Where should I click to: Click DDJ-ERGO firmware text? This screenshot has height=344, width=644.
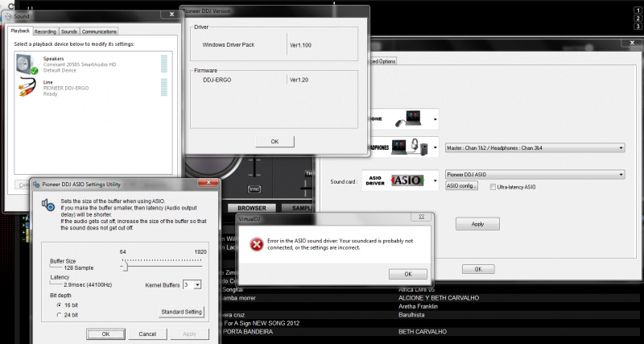[217, 80]
